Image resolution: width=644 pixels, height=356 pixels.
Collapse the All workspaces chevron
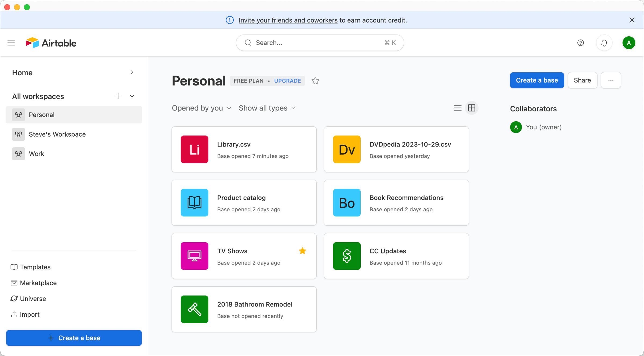[x=132, y=96]
